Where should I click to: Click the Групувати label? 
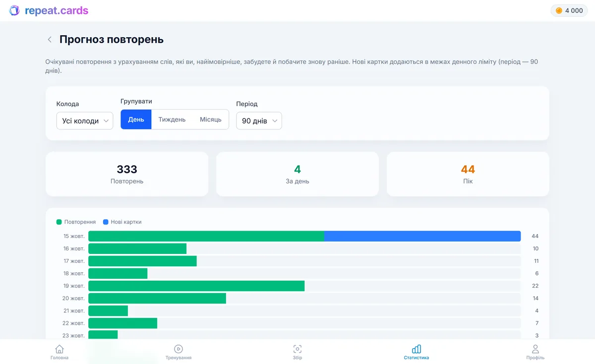tap(136, 101)
